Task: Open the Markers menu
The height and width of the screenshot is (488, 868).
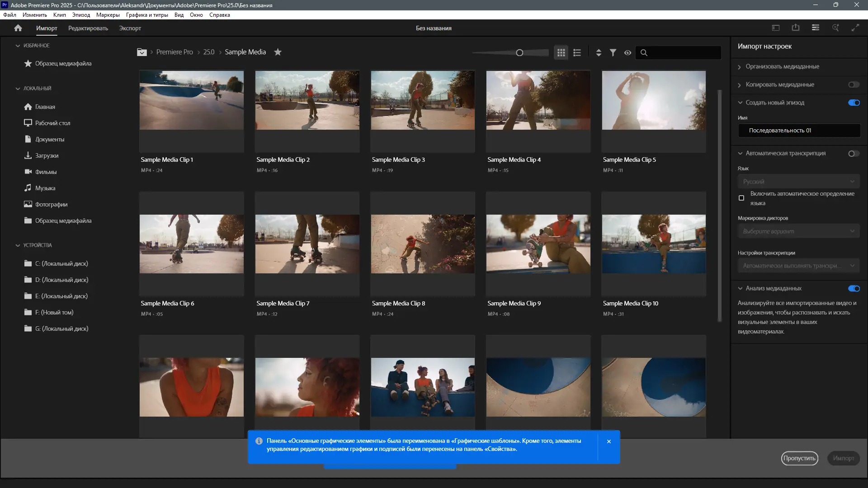Action: click(108, 15)
